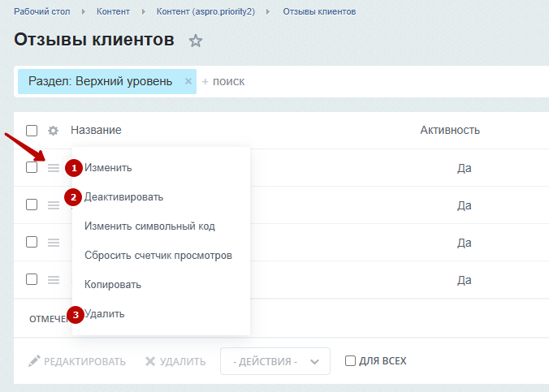Choose Деактивировать from the context menu
The image size is (549, 392).
[123, 197]
